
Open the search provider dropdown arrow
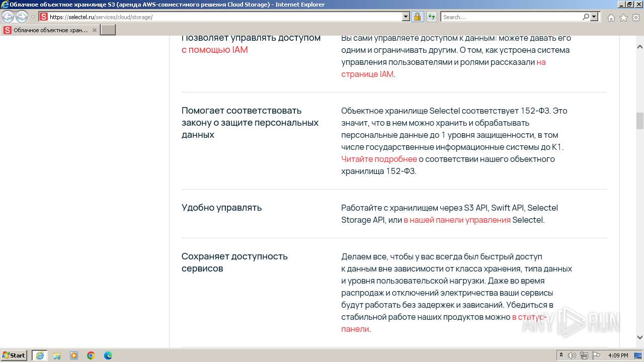coord(595,17)
